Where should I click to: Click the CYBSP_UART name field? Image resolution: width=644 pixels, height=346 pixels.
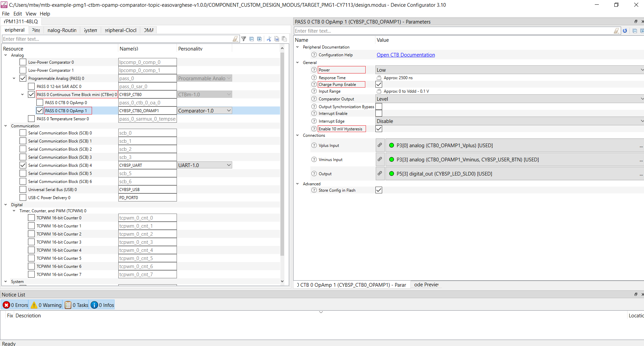pyautogui.click(x=148, y=165)
